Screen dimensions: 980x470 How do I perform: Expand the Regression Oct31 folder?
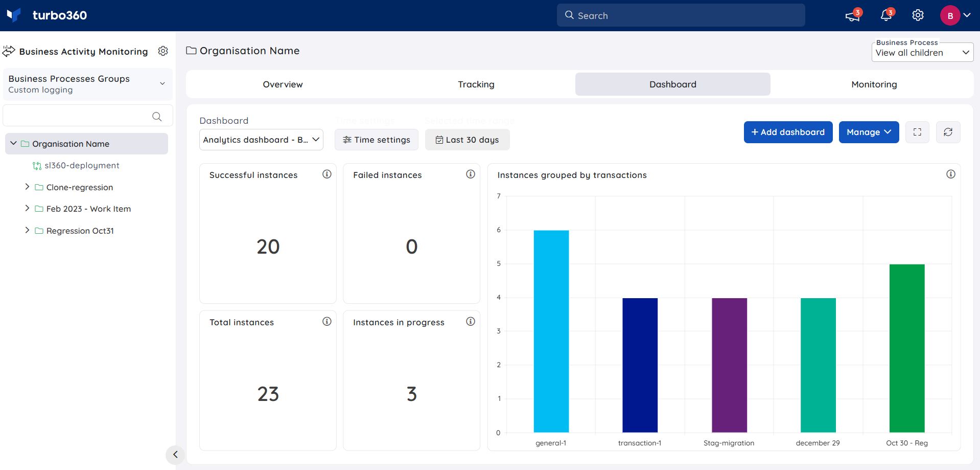click(x=27, y=231)
